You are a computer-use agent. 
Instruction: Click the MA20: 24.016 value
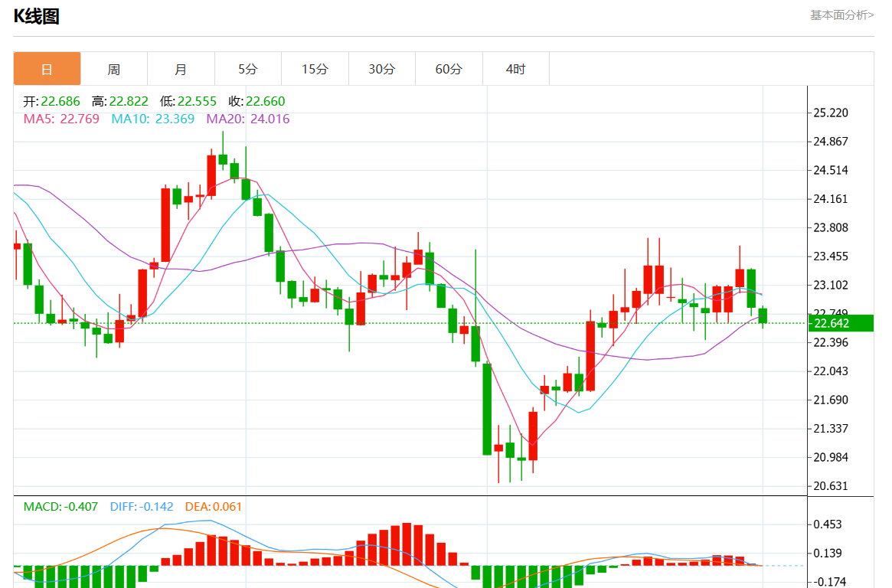click(x=247, y=119)
